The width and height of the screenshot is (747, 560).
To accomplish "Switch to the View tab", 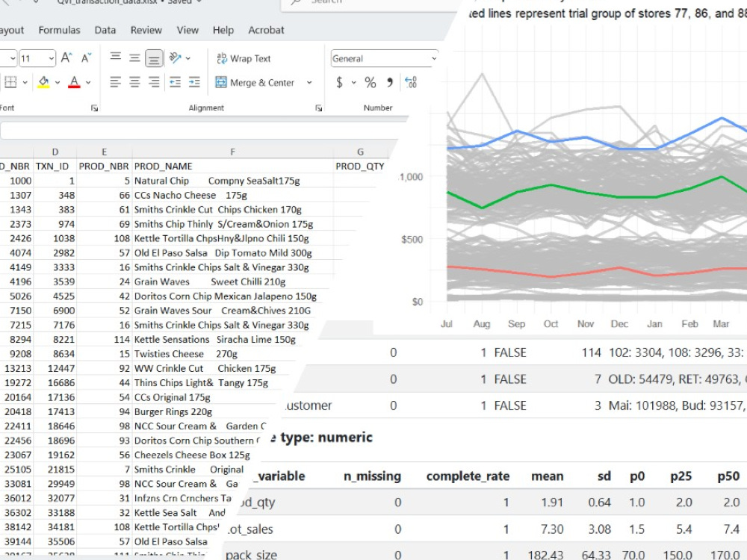I will (187, 30).
